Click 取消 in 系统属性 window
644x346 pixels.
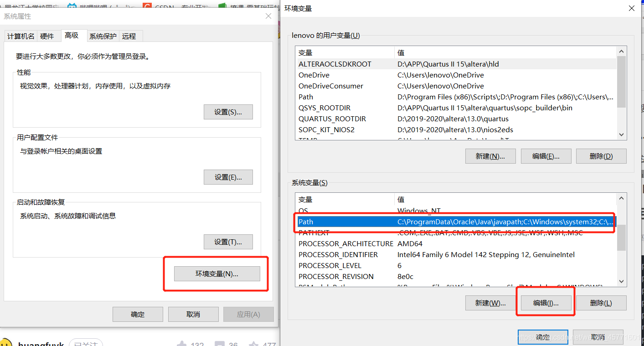click(x=193, y=315)
